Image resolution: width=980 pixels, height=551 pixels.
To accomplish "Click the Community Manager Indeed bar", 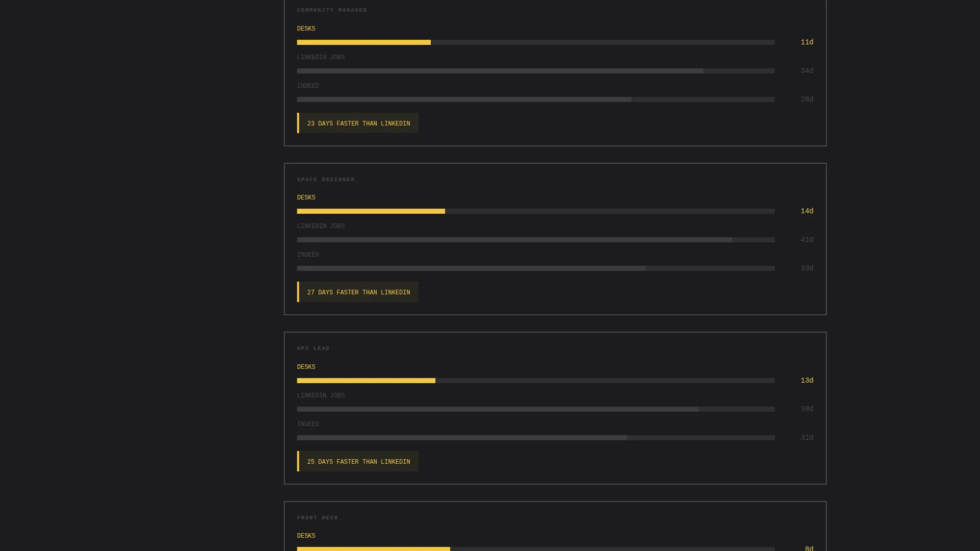I will pyautogui.click(x=536, y=99).
